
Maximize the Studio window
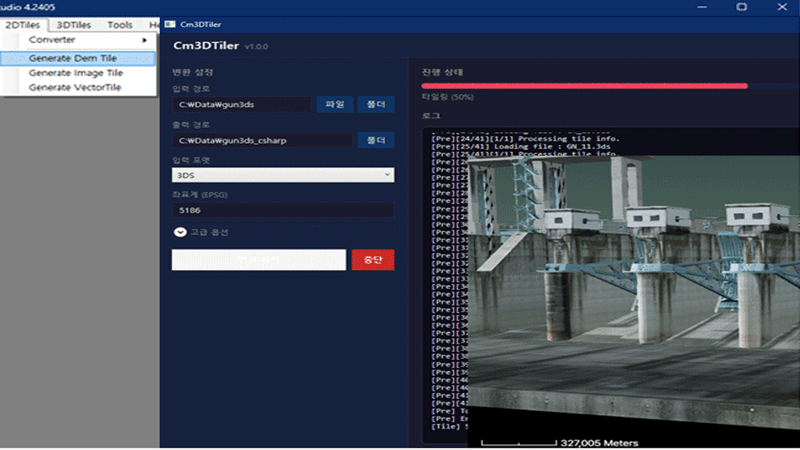[742, 7]
